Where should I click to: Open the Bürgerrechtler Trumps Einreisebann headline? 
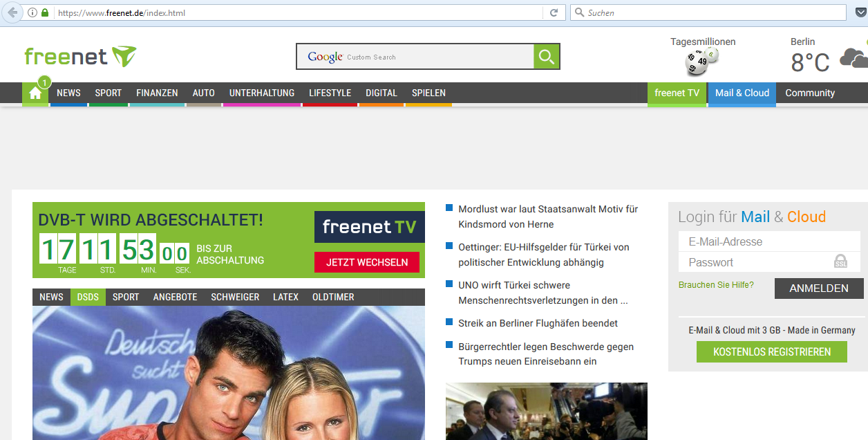(x=546, y=354)
